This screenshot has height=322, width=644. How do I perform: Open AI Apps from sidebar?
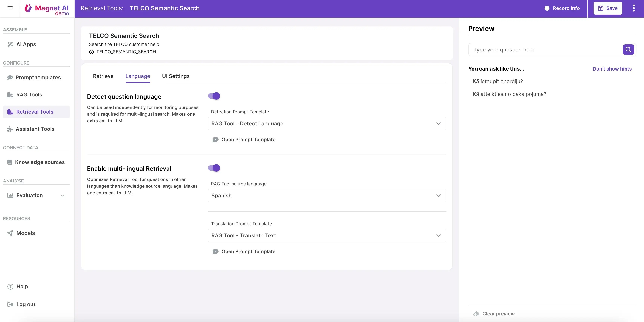point(26,44)
